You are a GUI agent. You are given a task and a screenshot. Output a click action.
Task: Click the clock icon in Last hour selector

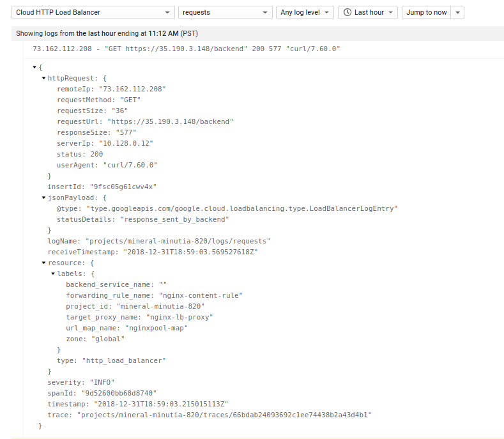click(x=347, y=13)
